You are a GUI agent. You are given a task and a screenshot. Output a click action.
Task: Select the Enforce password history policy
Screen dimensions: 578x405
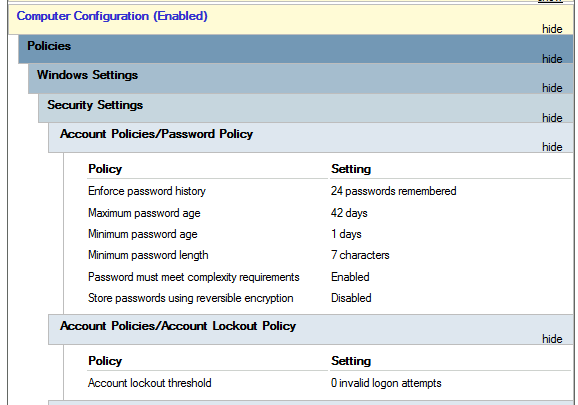point(147,191)
